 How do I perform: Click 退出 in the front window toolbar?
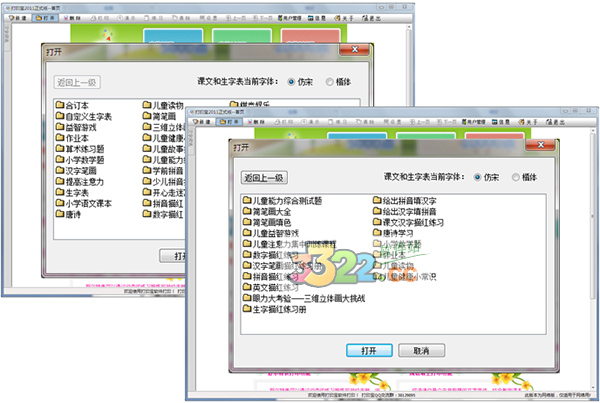point(555,122)
